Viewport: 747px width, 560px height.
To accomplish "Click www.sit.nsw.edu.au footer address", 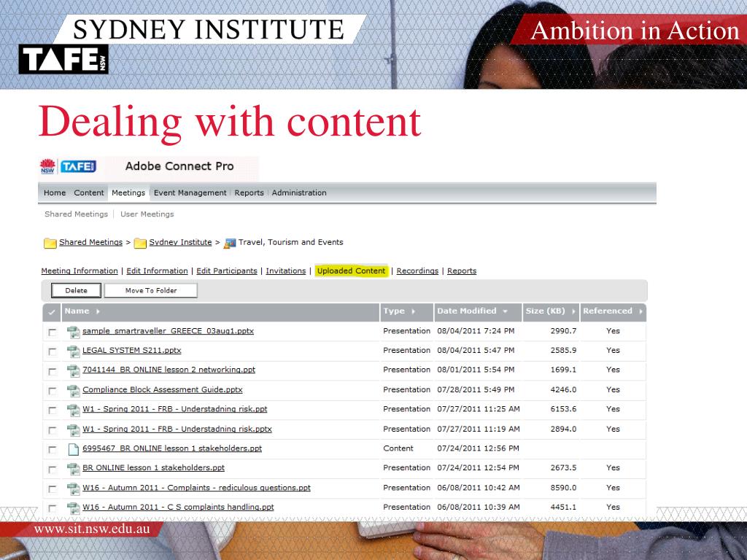I will pyautogui.click(x=92, y=529).
